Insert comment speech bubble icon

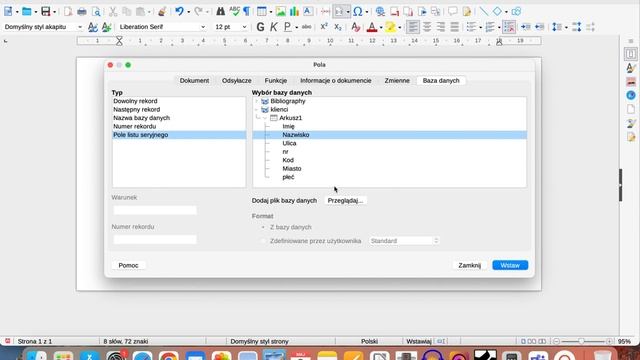(453, 11)
